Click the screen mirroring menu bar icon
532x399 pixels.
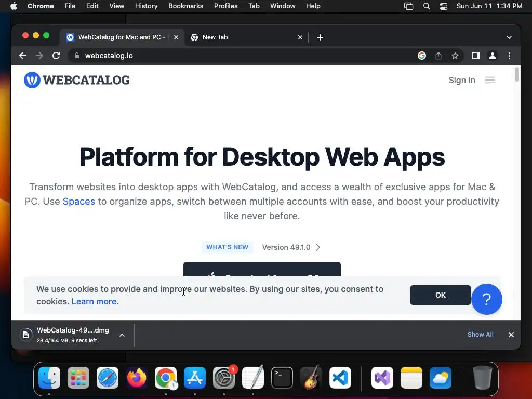pyautogui.click(x=408, y=6)
